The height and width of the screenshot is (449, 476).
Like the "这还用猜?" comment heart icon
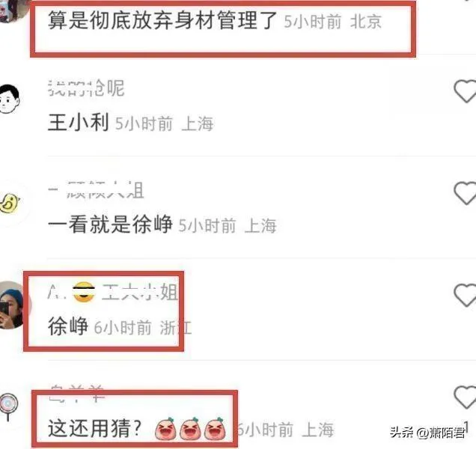click(x=465, y=397)
